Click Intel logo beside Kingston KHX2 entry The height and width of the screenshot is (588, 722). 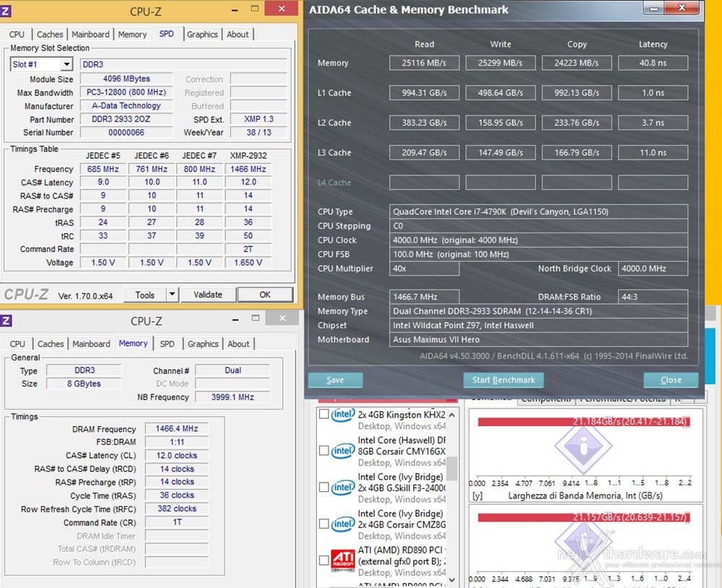343,415
